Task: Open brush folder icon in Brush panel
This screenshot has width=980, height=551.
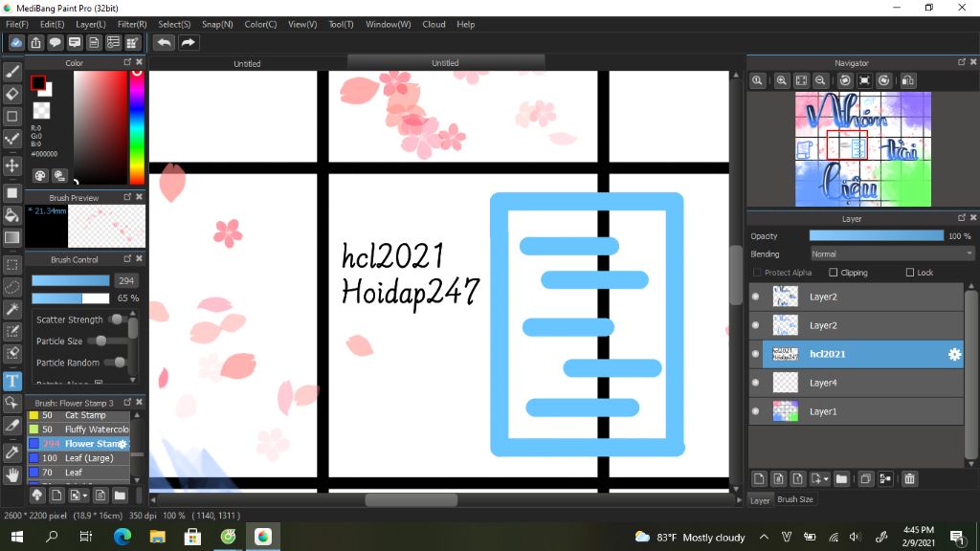Action: (x=120, y=496)
